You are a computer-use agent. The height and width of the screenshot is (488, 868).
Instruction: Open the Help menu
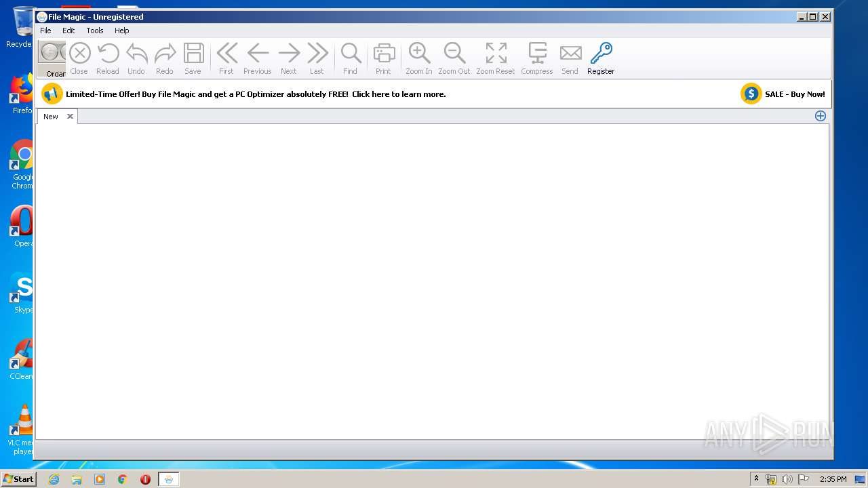point(121,30)
